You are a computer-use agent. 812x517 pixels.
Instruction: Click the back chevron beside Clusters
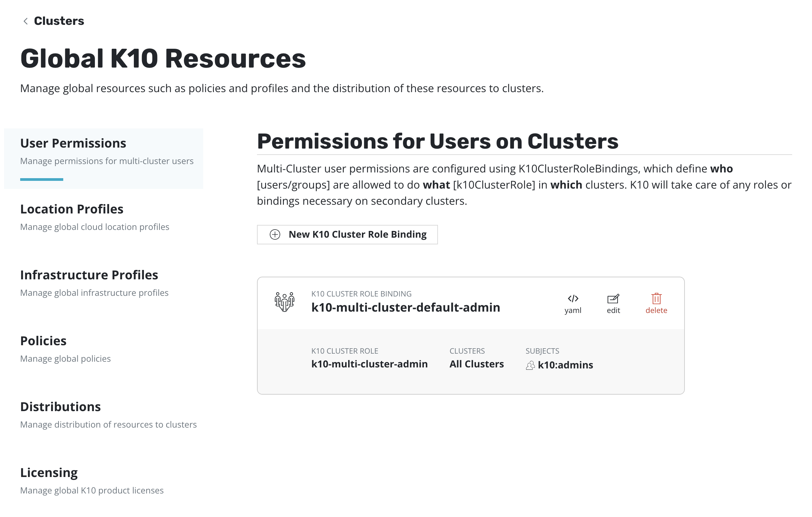[25, 21]
